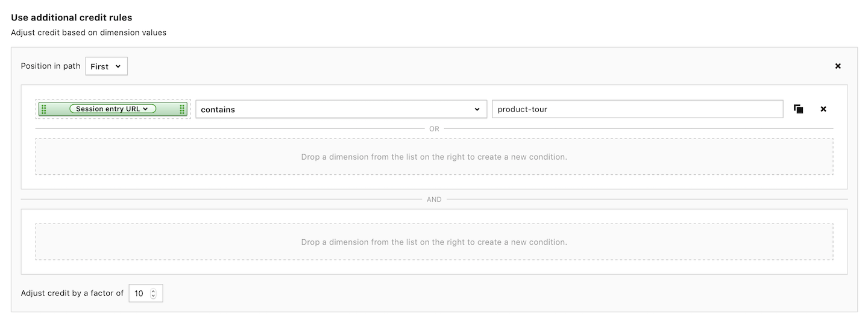Viewport: 868px width, 320px height.
Task: Remove the entire credit rule
Action: click(837, 66)
